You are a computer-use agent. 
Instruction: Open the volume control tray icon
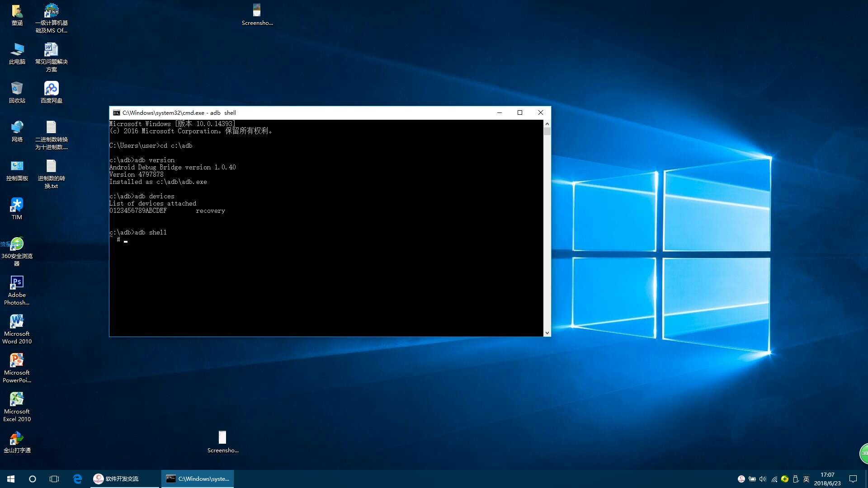click(x=763, y=479)
